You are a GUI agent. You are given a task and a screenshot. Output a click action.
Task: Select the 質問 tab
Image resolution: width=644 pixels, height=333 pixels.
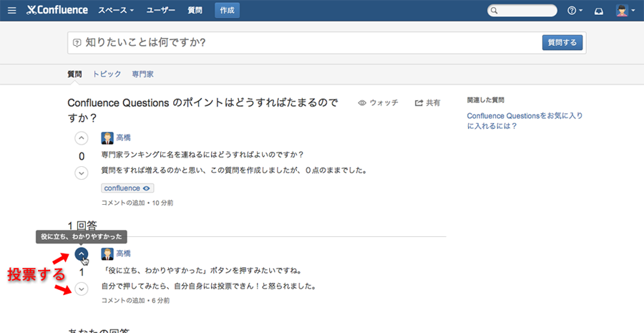coord(74,74)
